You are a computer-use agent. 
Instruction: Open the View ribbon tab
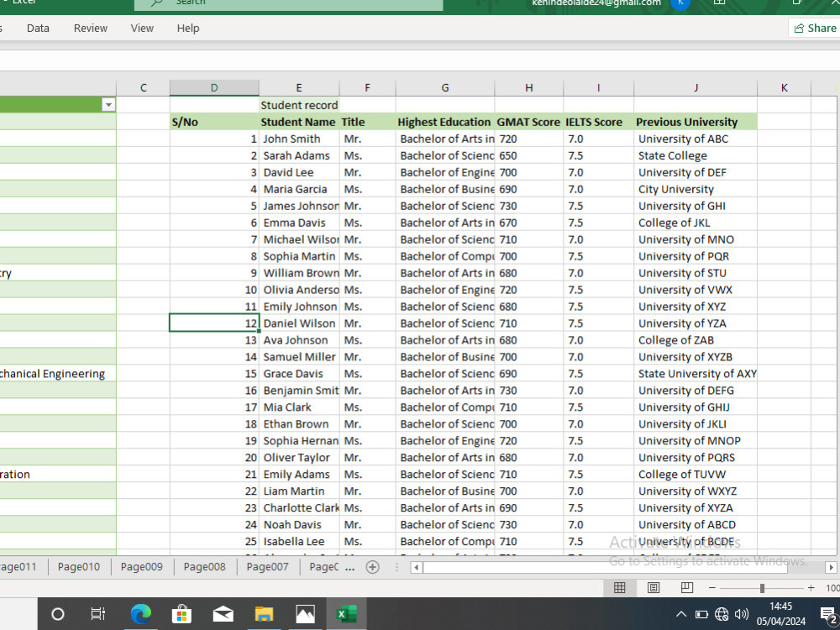pos(142,28)
